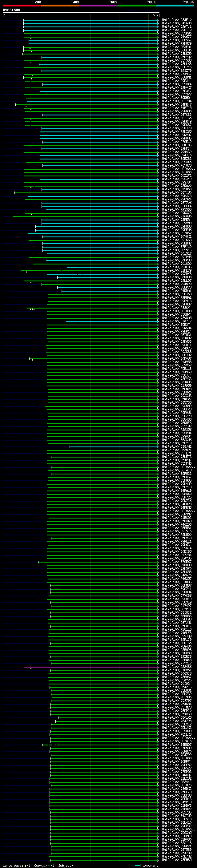Screen dimensions: 197x868
Task: Select the UniRef100_A9PJC9 hit name
Action: point(177,128)
